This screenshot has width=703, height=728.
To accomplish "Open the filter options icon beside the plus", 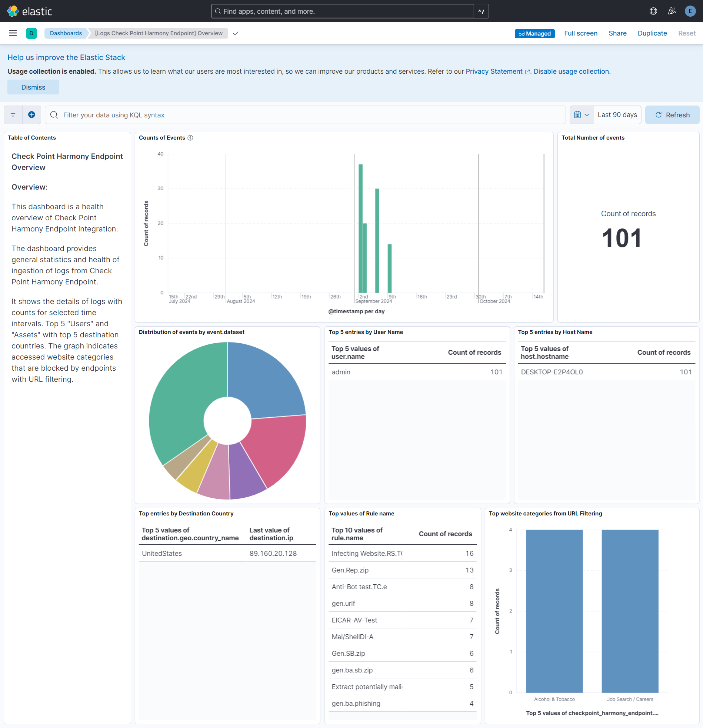I will tap(13, 115).
